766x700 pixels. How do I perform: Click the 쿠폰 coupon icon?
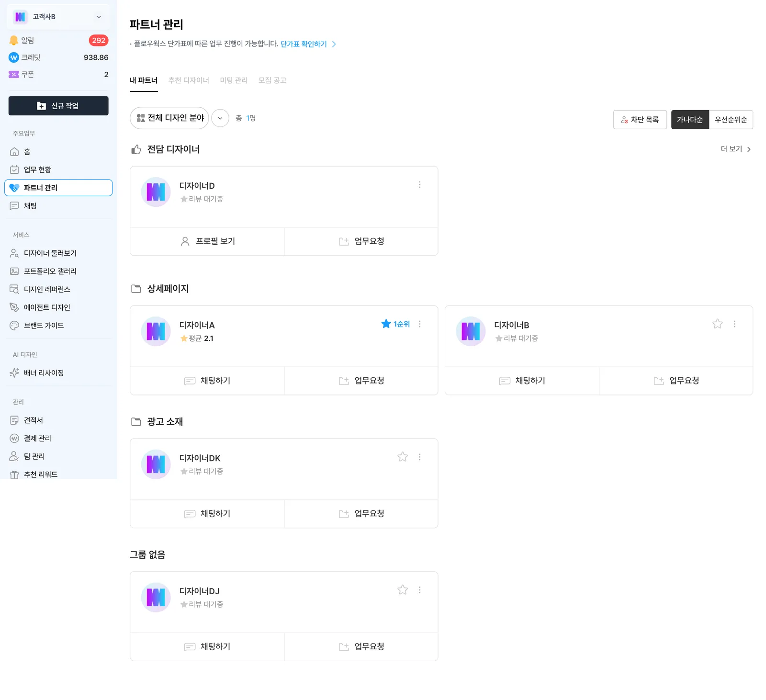click(14, 75)
